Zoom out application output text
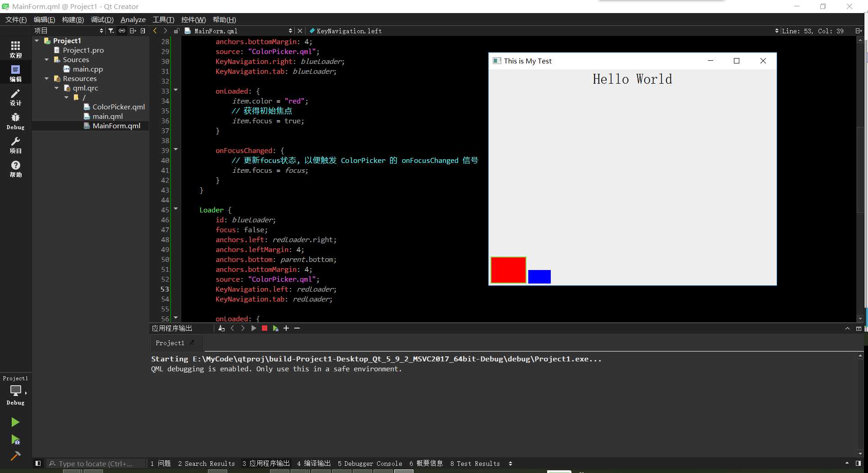Screen dimensions: 868x473 [x=297, y=328]
